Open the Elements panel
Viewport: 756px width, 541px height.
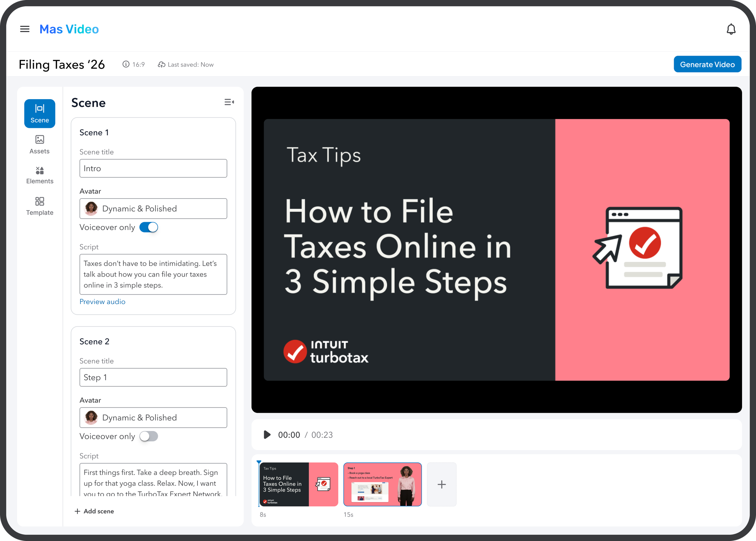coord(40,175)
